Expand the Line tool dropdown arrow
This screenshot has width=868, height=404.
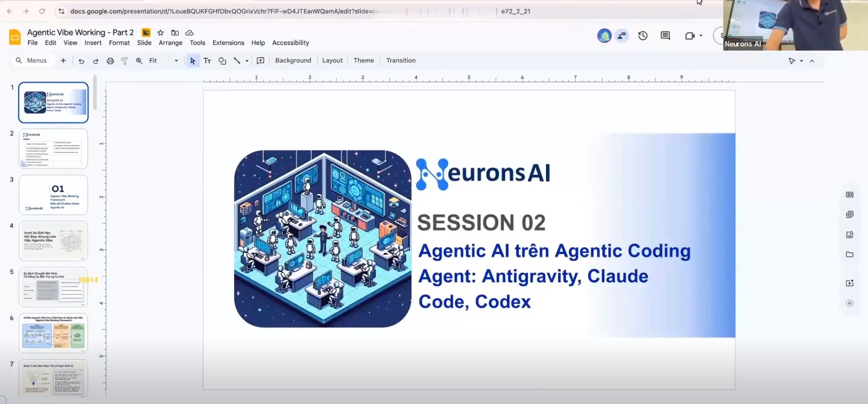(247, 61)
